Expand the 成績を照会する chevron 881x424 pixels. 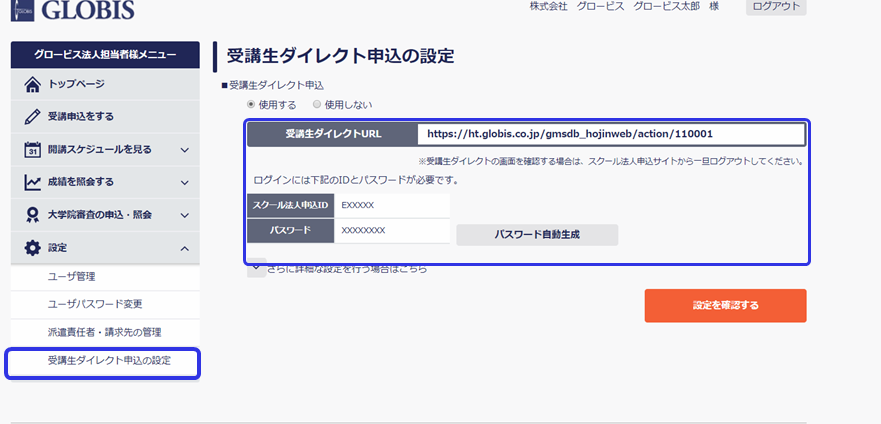point(184,183)
